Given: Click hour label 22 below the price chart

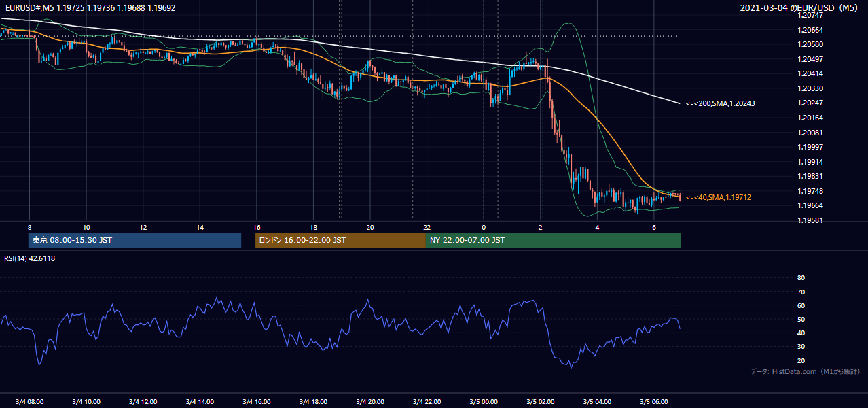Looking at the screenshot, I should (427, 227).
